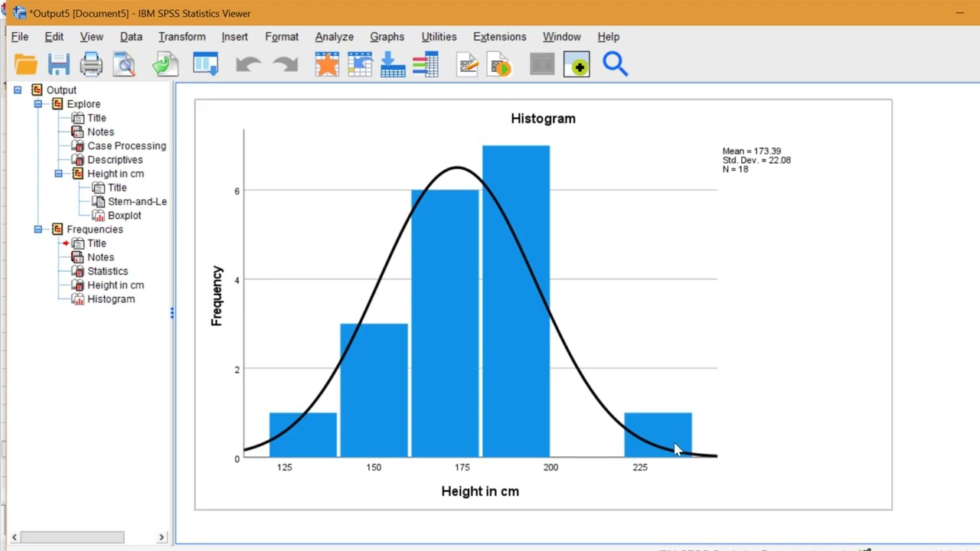
Task: Select Explore in the outline
Action: 83,104
